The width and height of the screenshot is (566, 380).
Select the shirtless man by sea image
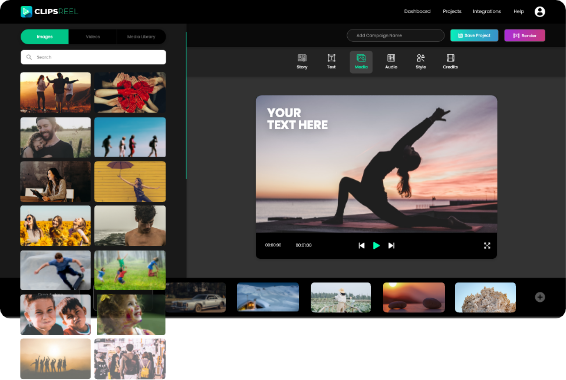[130, 226]
